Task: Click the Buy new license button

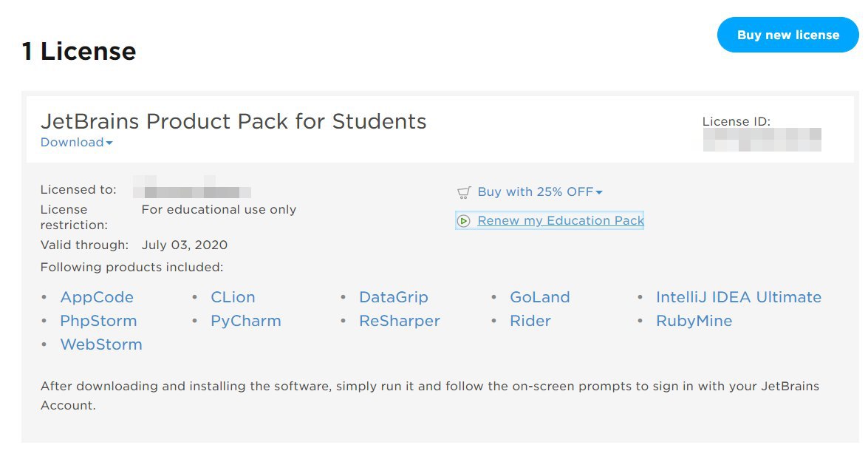Action: coord(787,35)
